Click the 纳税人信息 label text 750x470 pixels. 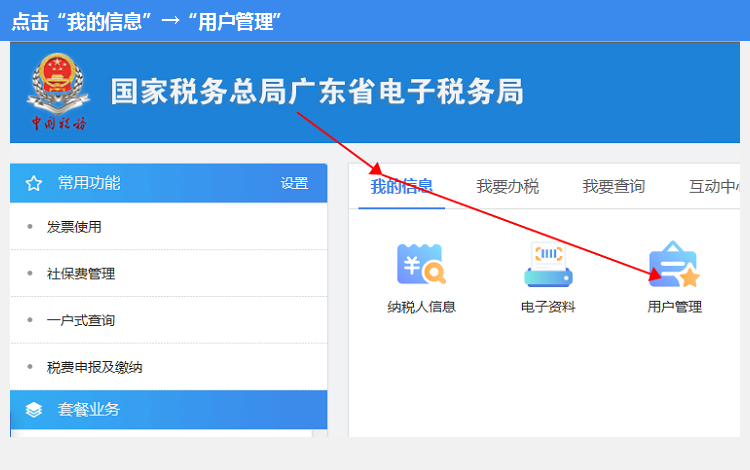point(421,307)
